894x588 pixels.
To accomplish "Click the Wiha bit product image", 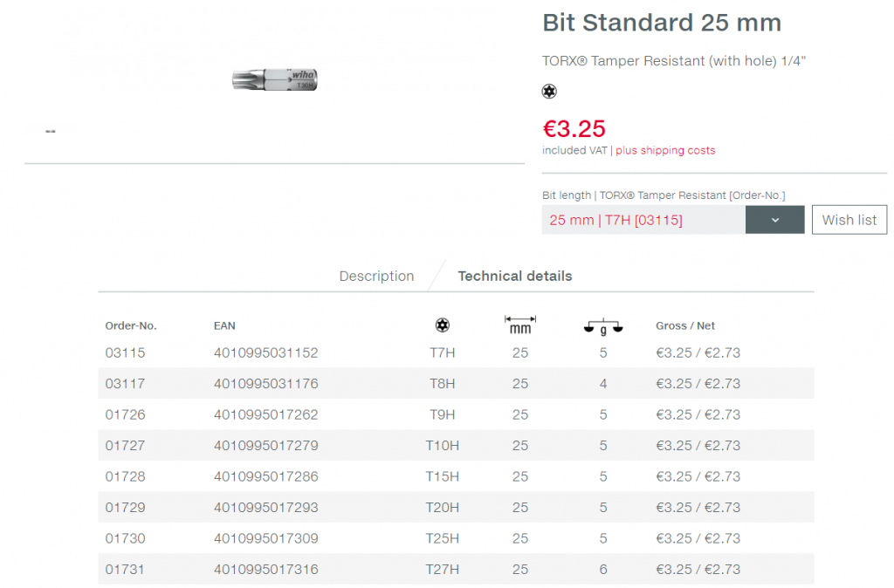I will point(275,80).
